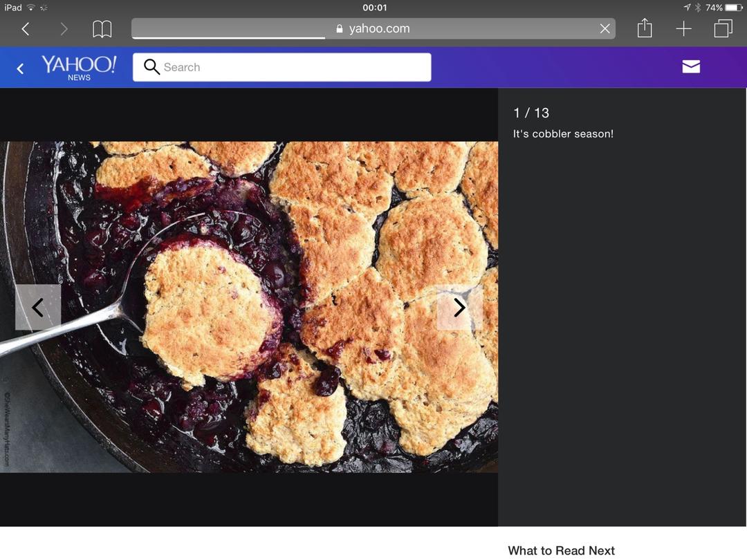Open the Safari bookmarks book icon
Screen dimensions: 747x560
102,28
